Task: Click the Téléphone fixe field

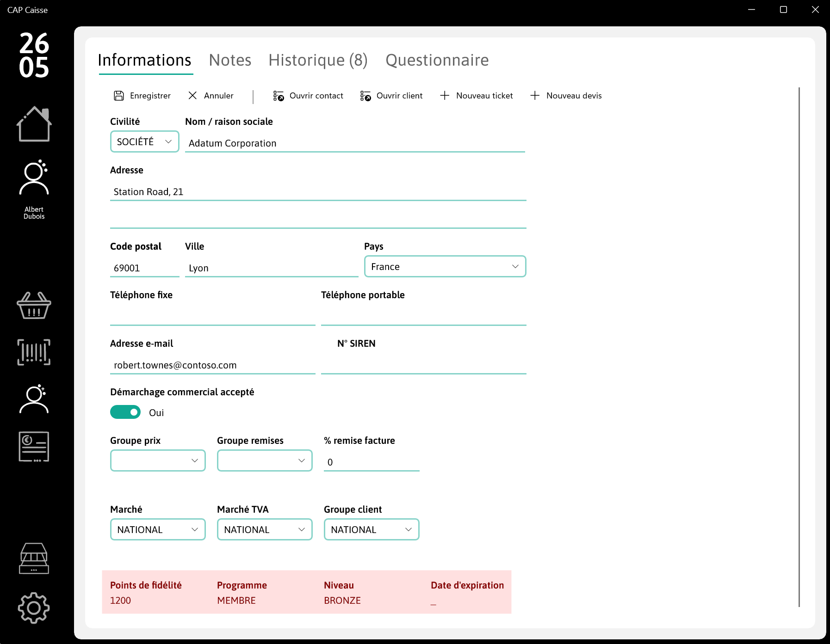Action: [213, 316]
